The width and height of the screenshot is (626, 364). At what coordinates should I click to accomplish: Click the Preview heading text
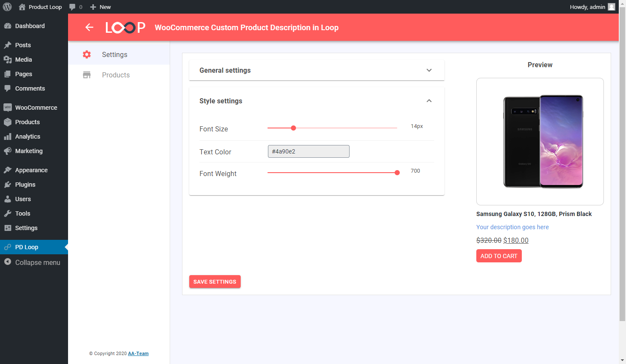[x=540, y=65]
